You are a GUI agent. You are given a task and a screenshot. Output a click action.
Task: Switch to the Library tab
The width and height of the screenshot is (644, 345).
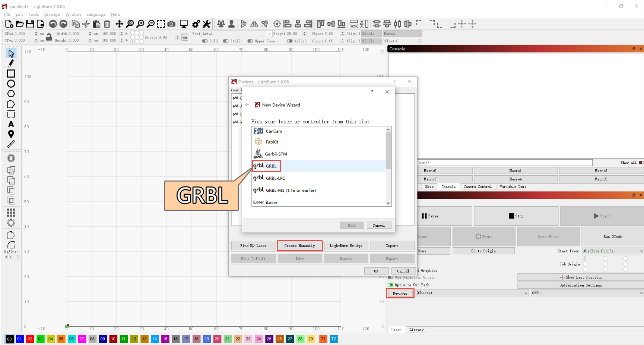tap(416, 330)
